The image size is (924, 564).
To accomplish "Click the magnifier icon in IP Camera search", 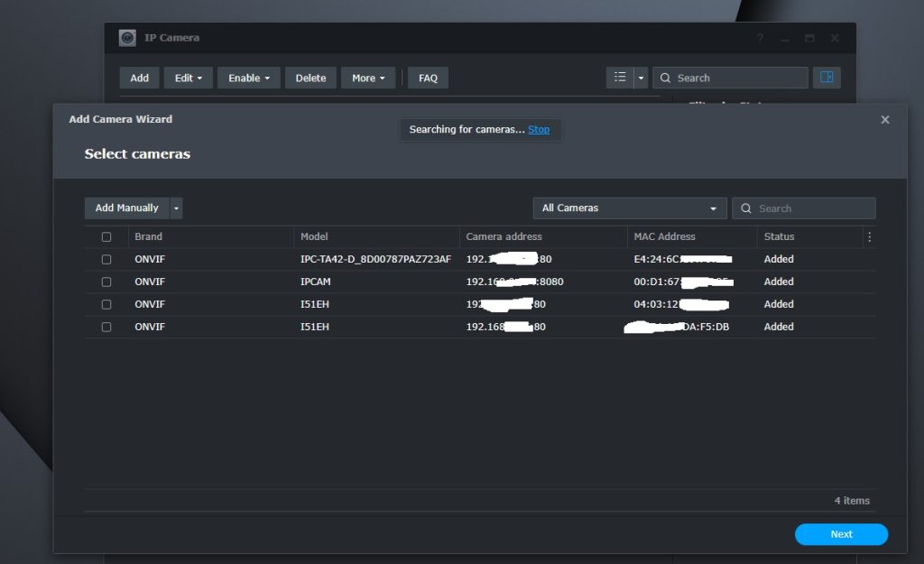I will [665, 78].
